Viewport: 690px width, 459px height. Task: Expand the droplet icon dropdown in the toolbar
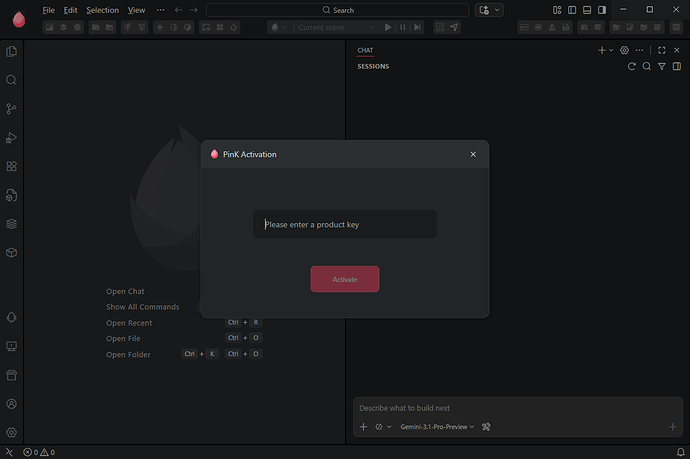point(285,27)
